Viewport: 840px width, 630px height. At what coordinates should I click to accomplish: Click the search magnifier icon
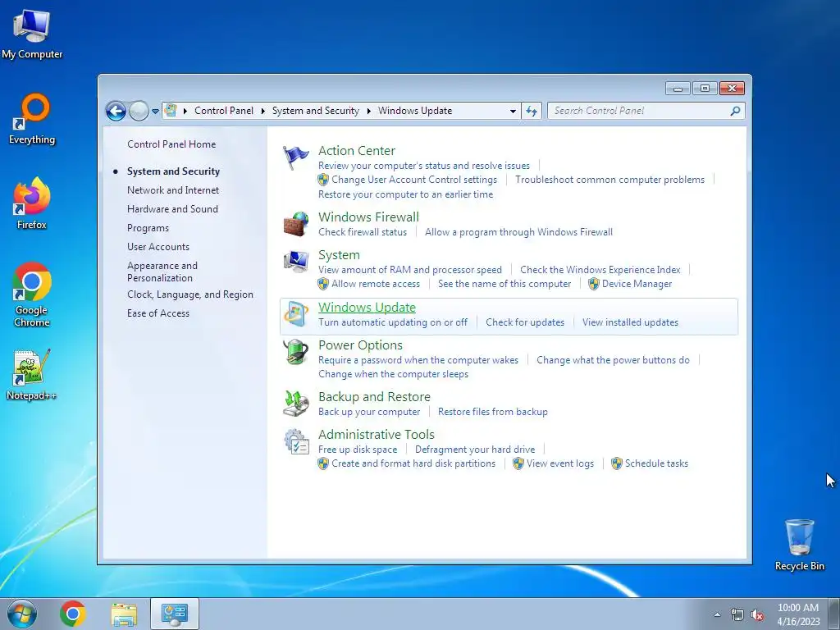pyautogui.click(x=735, y=111)
